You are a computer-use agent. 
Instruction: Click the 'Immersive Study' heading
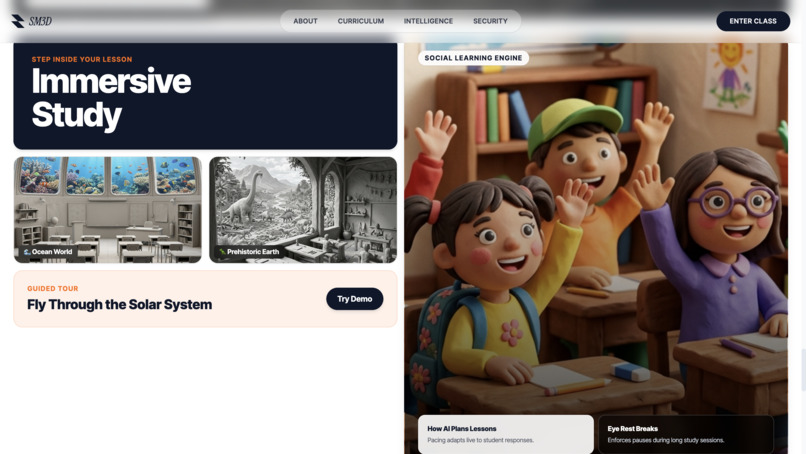click(x=112, y=97)
